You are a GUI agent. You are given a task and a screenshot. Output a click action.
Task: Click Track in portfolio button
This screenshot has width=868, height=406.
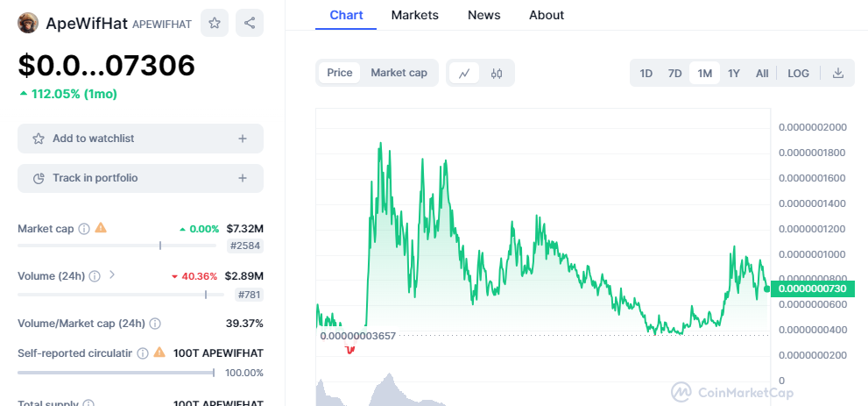coord(141,178)
